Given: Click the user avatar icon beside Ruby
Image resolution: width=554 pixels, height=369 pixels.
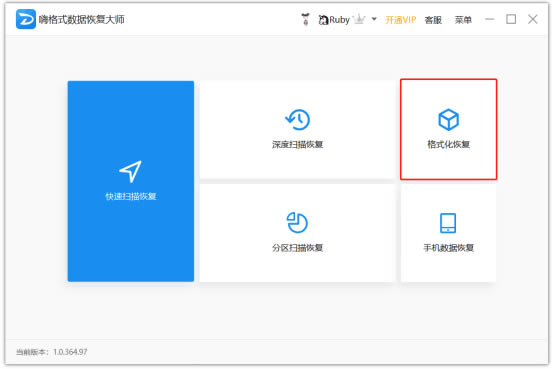Looking at the screenshot, I should pyautogui.click(x=306, y=19).
